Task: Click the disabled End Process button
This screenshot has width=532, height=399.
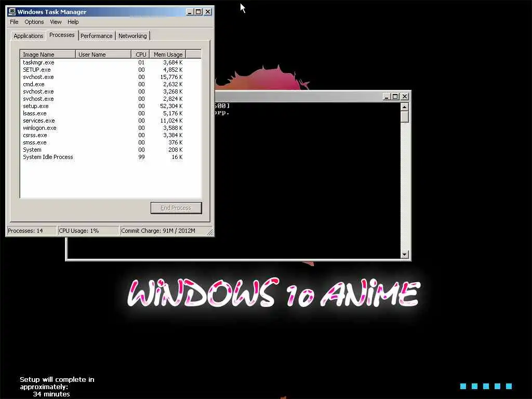Action: [x=176, y=208]
